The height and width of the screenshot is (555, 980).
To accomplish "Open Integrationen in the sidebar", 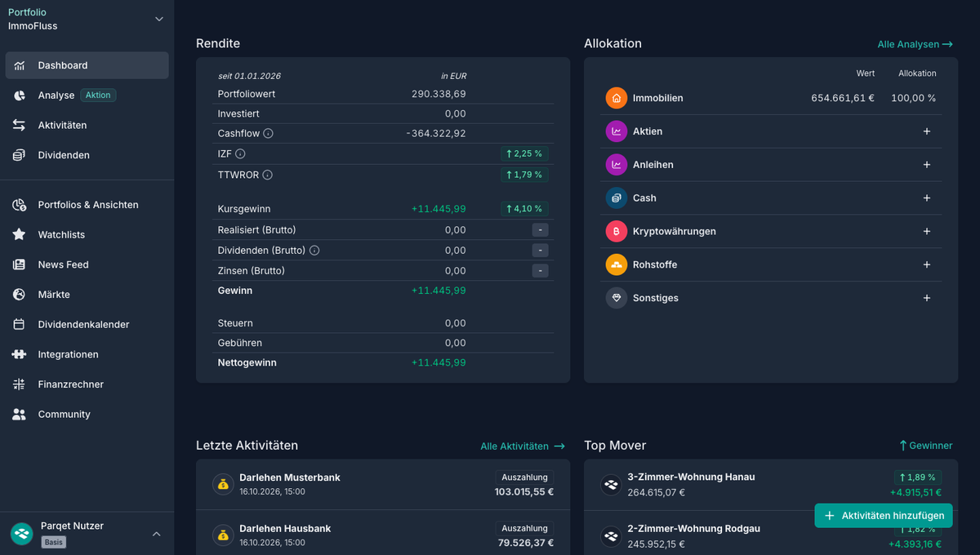I will pyautogui.click(x=87, y=354).
